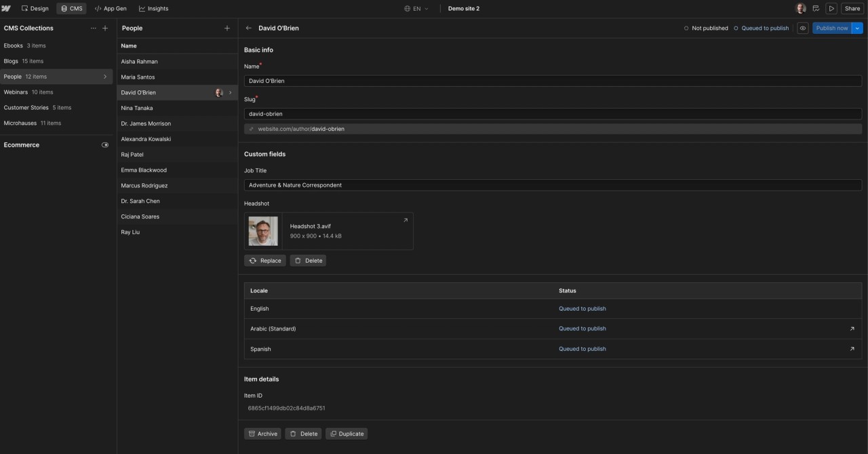This screenshot has height=454, width=868.
Task: Open the Arabic (Standard) locale arrow
Action: [x=852, y=328]
